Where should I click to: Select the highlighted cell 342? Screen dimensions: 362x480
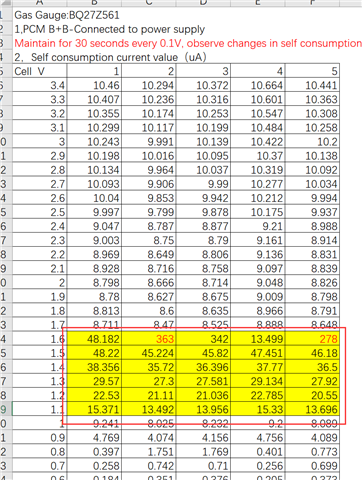click(203, 339)
